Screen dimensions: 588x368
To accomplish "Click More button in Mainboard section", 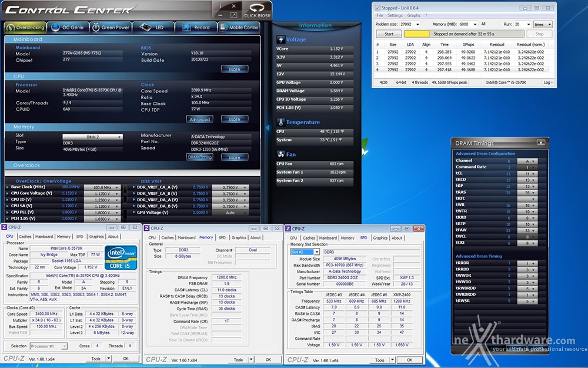I will point(235,69).
